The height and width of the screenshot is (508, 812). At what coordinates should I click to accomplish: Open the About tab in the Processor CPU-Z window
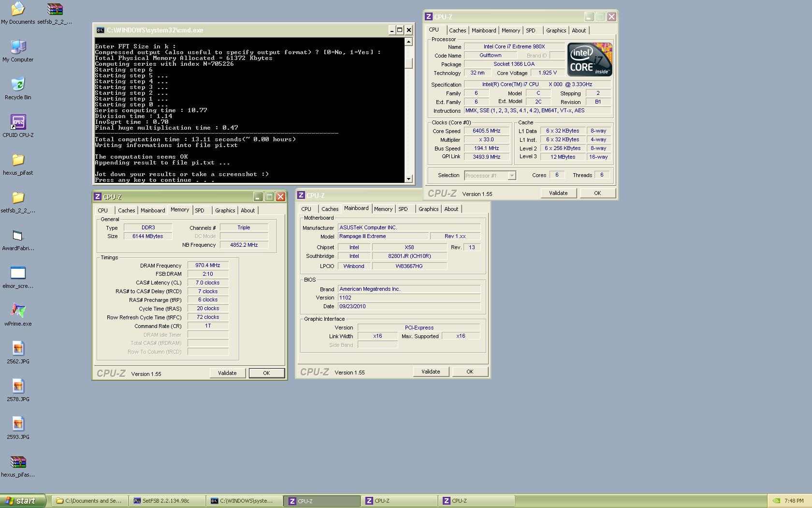579,30
